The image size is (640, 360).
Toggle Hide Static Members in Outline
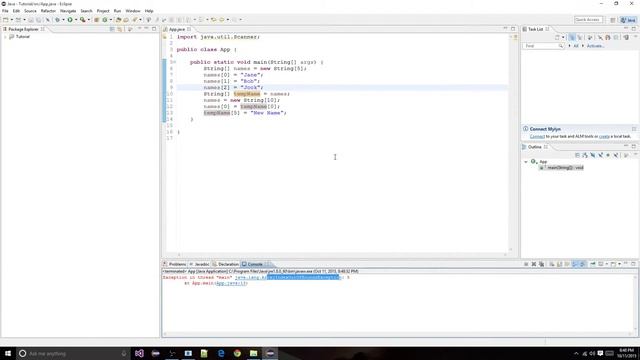[x=600, y=156]
